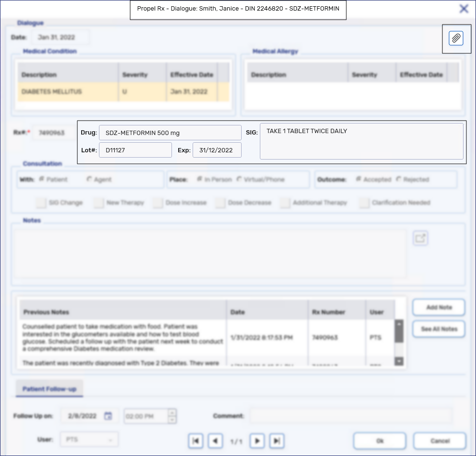Screen dimensions: 476x456
Task: Click the Add Note button
Action: click(438, 307)
